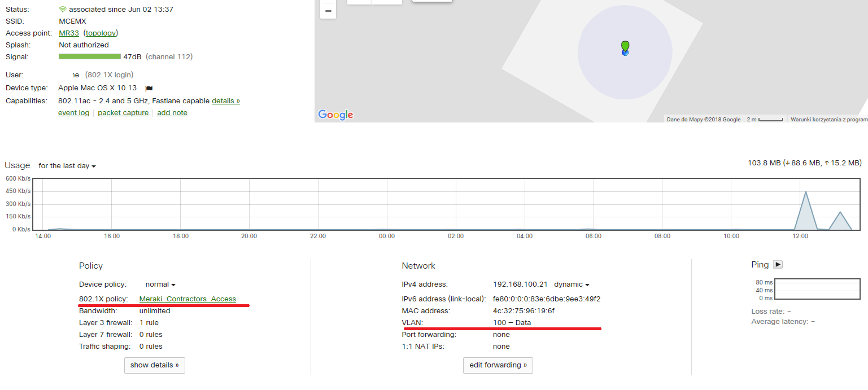Click the 'Apple Mac OS X 10.13' device type
Viewport: 868px width, 390px height.
[x=97, y=88]
